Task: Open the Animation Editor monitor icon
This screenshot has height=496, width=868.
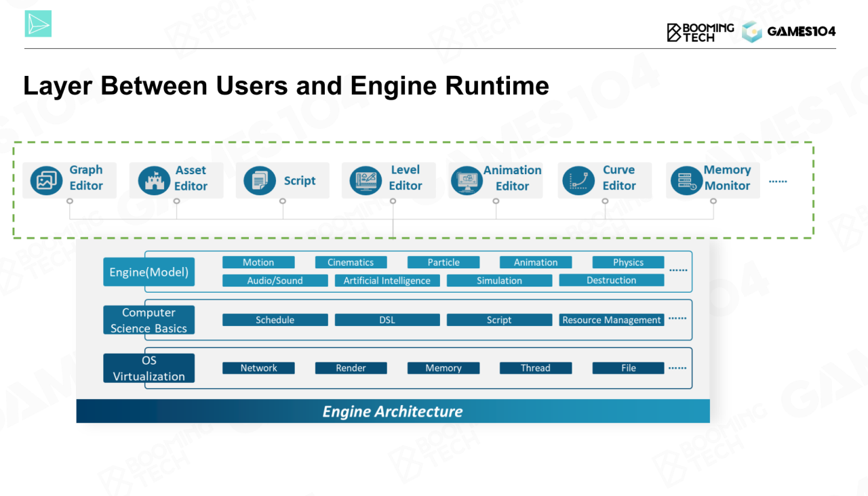Action: [x=465, y=181]
